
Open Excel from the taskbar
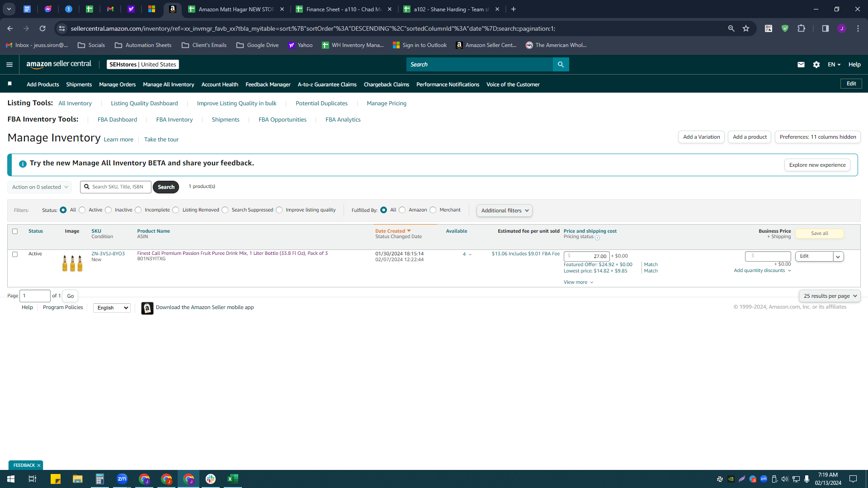233,479
